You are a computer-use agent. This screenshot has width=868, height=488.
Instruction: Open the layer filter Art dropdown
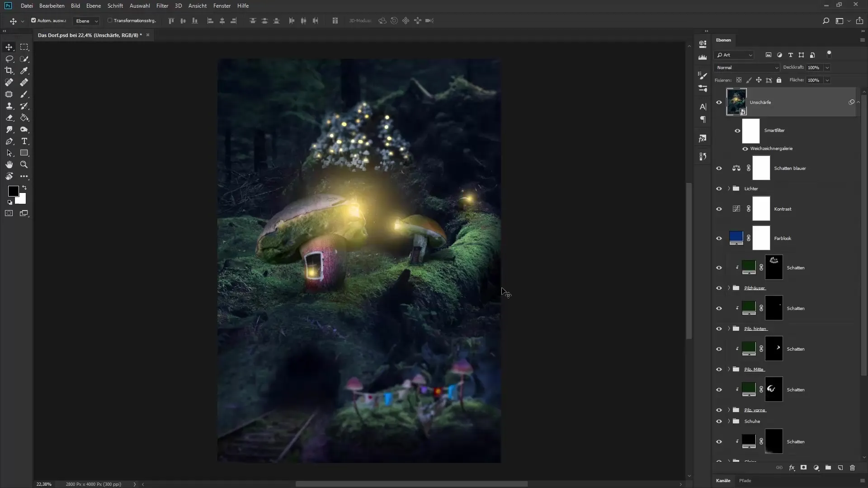click(734, 55)
